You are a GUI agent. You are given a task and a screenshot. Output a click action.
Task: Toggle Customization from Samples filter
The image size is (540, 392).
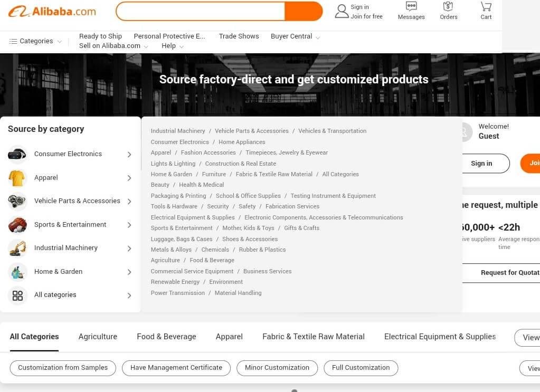63,368
